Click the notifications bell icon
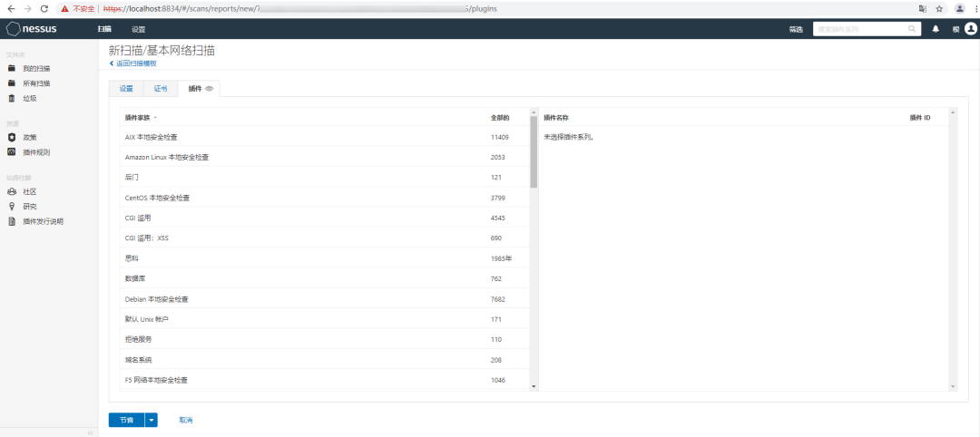 (x=936, y=29)
